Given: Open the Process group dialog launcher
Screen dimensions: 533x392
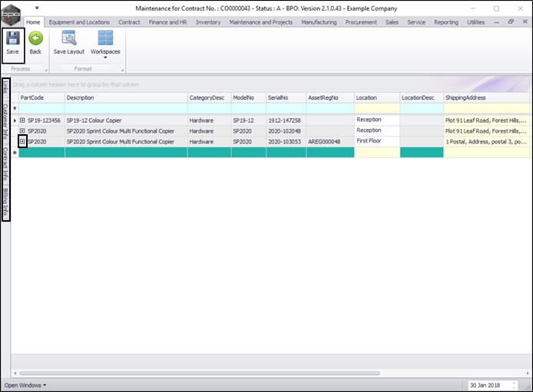Looking at the screenshot, I should point(46,70).
